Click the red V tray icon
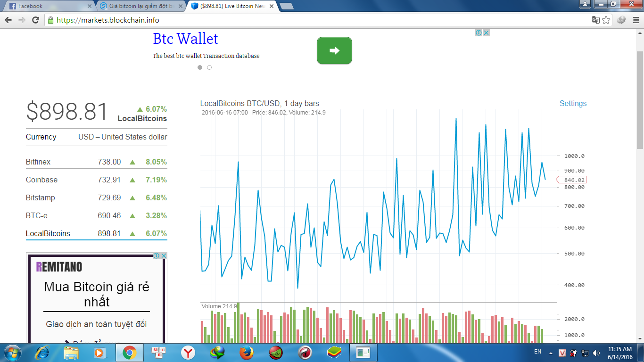Viewport: 644px width, 362px height. tap(562, 353)
